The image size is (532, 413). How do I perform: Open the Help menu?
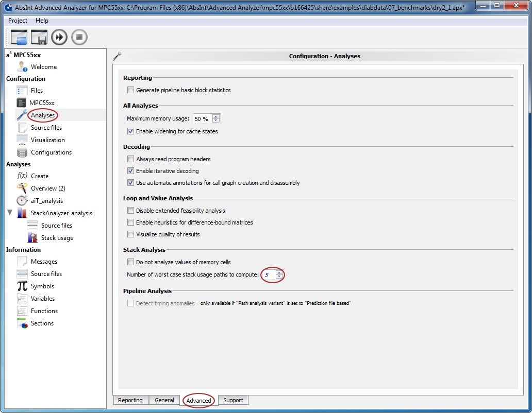point(42,20)
